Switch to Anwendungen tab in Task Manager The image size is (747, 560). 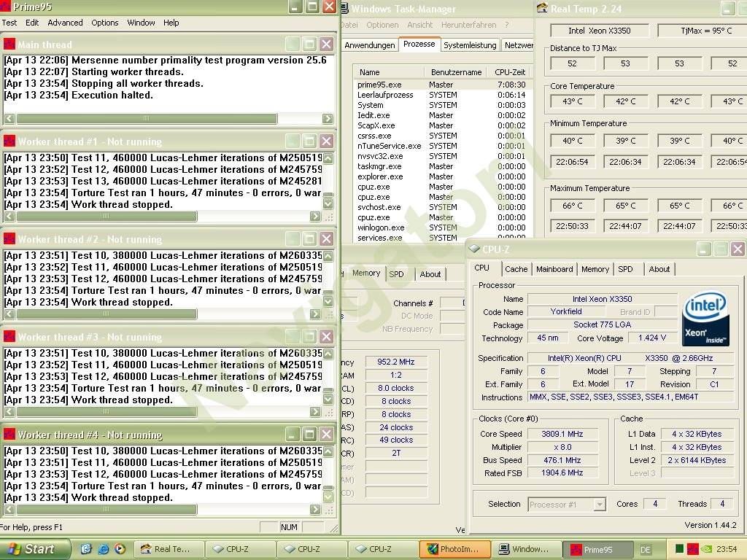click(370, 45)
